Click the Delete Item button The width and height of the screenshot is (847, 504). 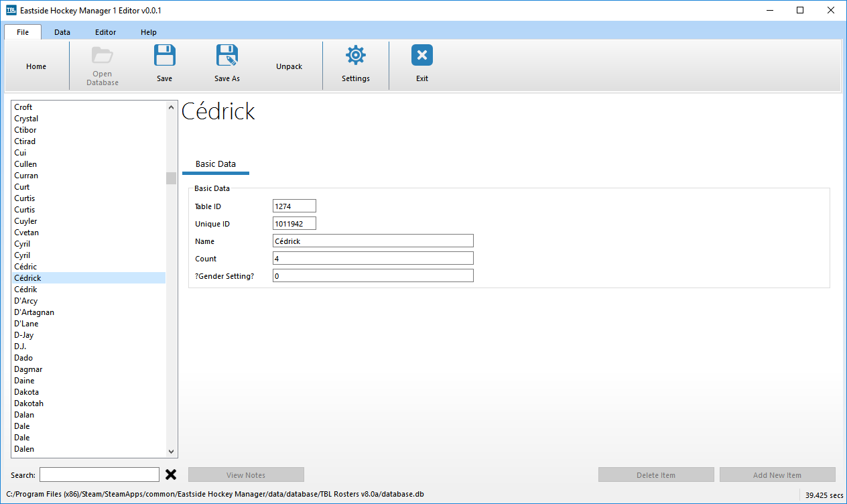pos(656,474)
